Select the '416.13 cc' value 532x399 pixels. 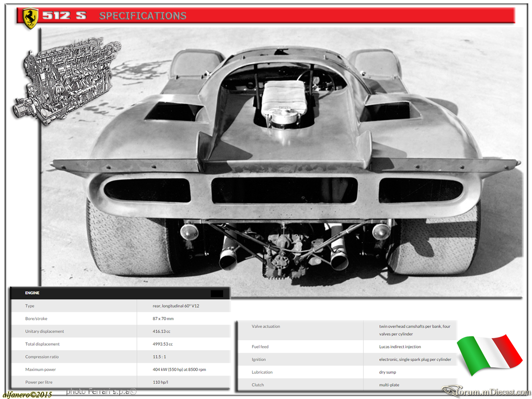pyautogui.click(x=162, y=331)
